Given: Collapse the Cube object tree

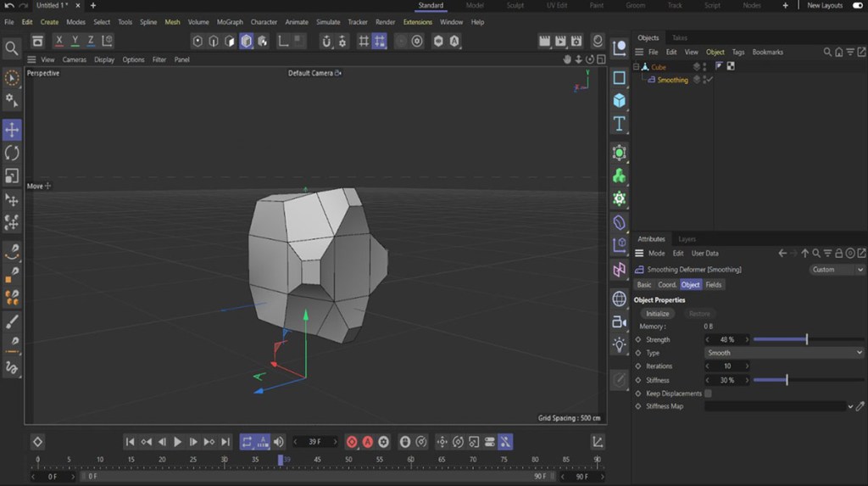Looking at the screenshot, I should point(637,67).
